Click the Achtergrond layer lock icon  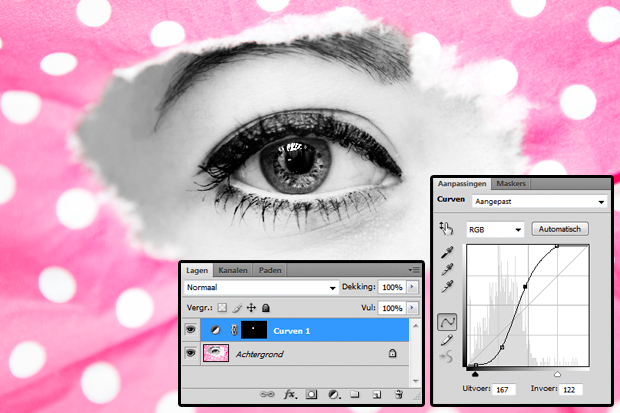point(392,353)
